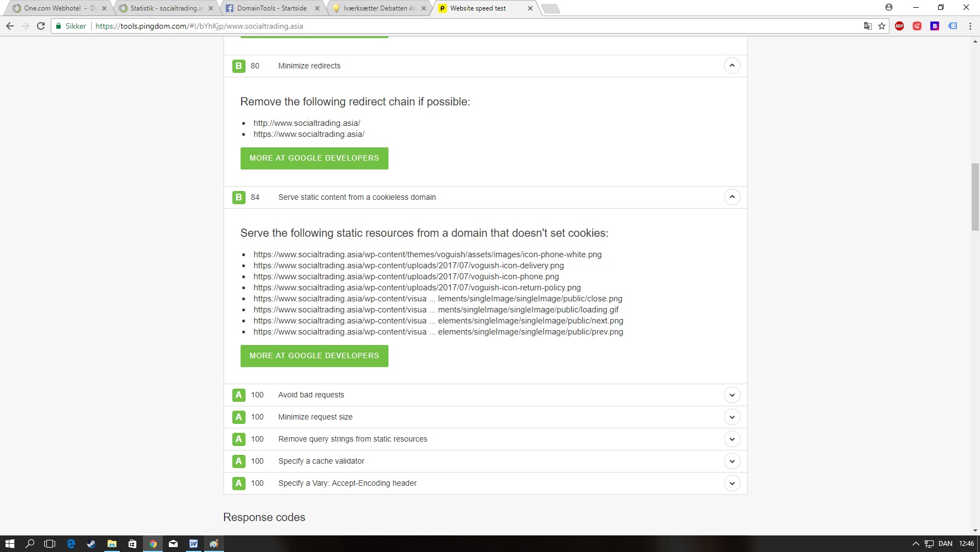Click the Google Translate icon in address bar
This screenshot has height=552, width=980.
click(868, 26)
